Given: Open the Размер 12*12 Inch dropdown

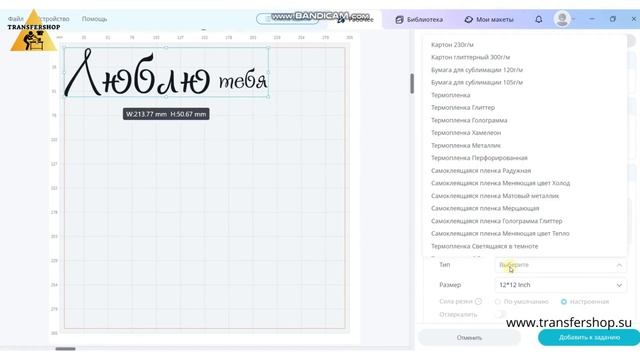Looking at the screenshot, I should pyautogui.click(x=560, y=285).
